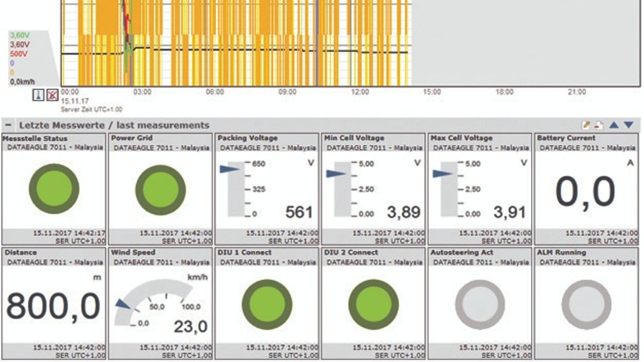
Task: Click the Min Cell Voltage widget title
Action: coord(354,138)
